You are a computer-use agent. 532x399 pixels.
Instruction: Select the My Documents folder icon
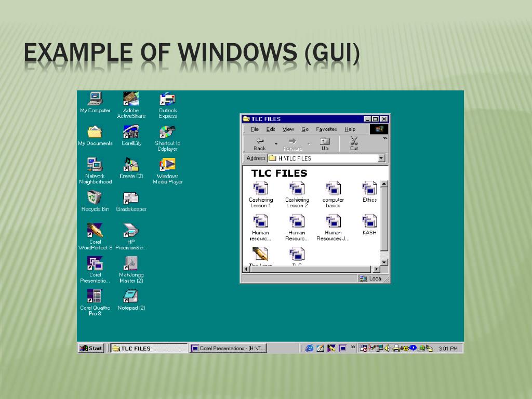tap(96, 136)
